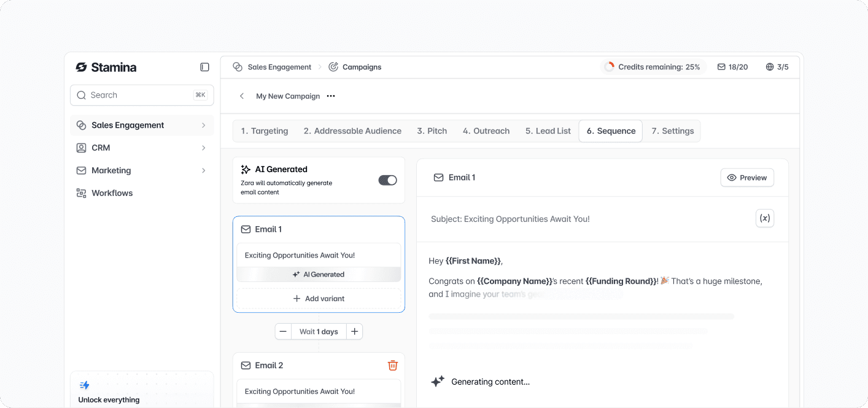Expand the CRM chevron
This screenshot has width=868, height=408.
[203, 148]
